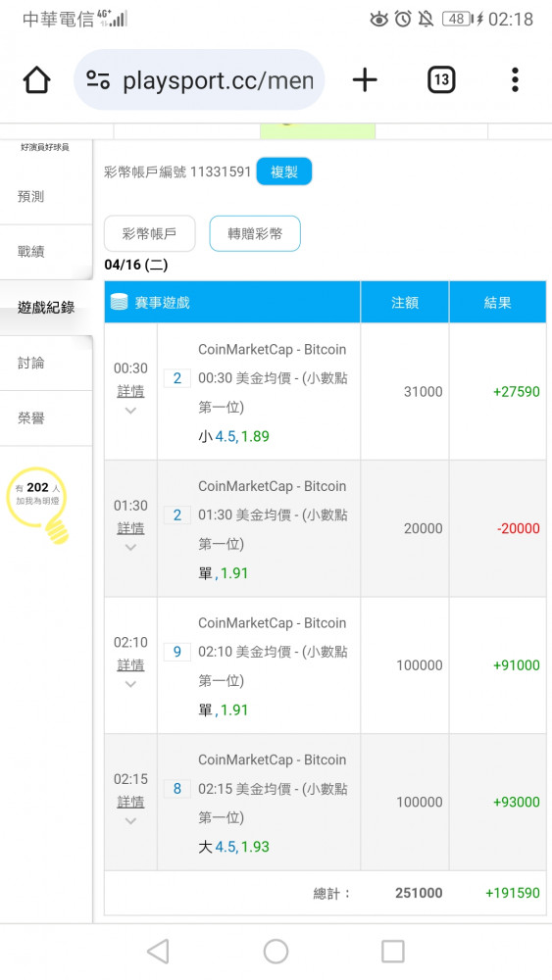Click the blue 複製 button
This screenshot has width=552, height=980.
pyautogui.click(x=283, y=171)
